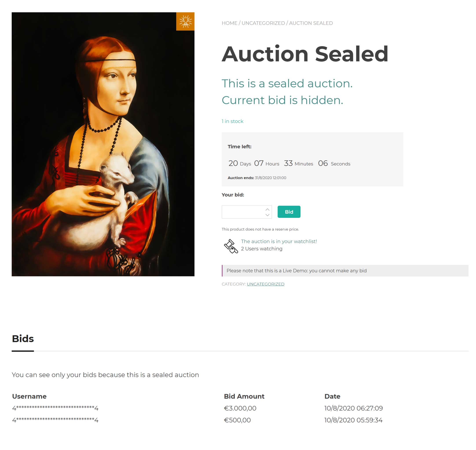Screen dimensions: 476x450
Task: Click the Bid Amount column header
Action: coord(244,396)
